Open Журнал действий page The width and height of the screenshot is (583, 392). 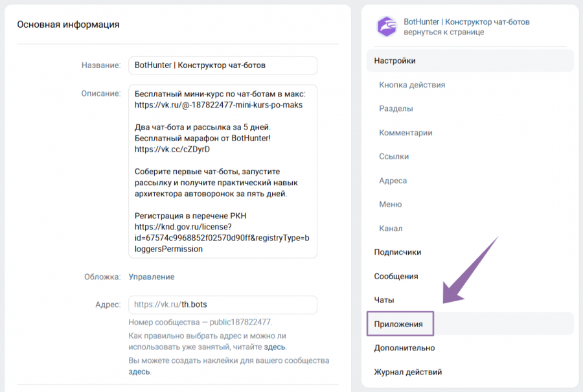click(x=408, y=372)
